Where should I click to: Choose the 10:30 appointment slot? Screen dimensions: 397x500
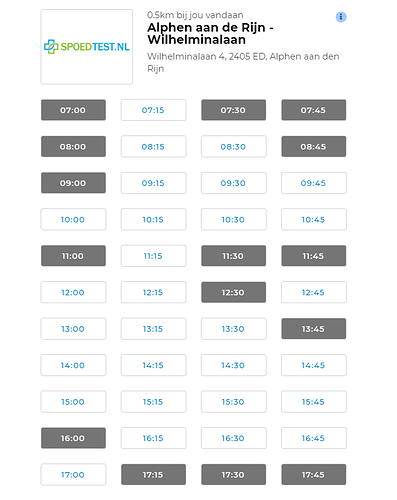point(234,219)
